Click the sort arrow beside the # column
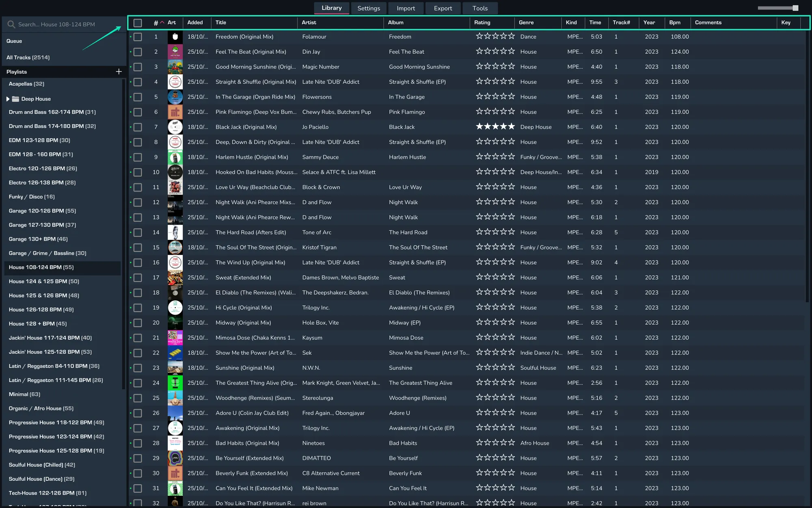This screenshot has height=508, width=812. pyautogui.click(x=162, y=22)
